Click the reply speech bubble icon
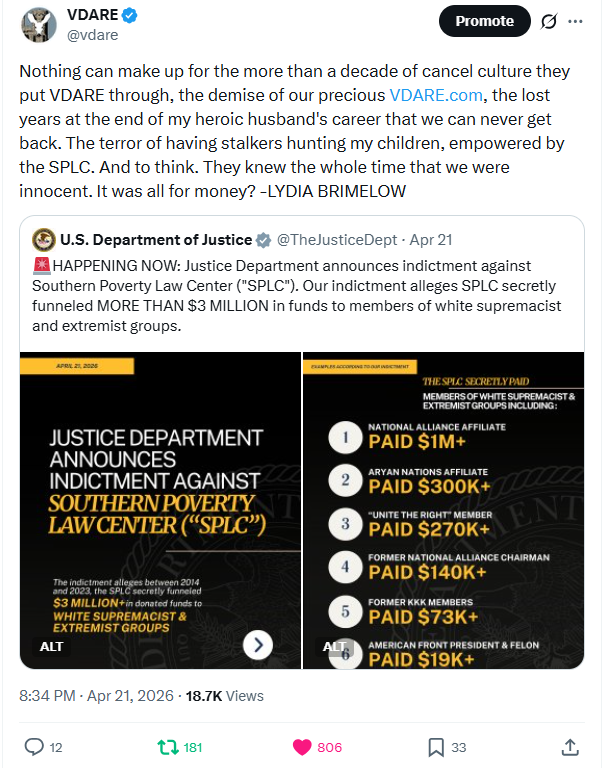Viewport: 609px width, 768px height. [34, 746]
